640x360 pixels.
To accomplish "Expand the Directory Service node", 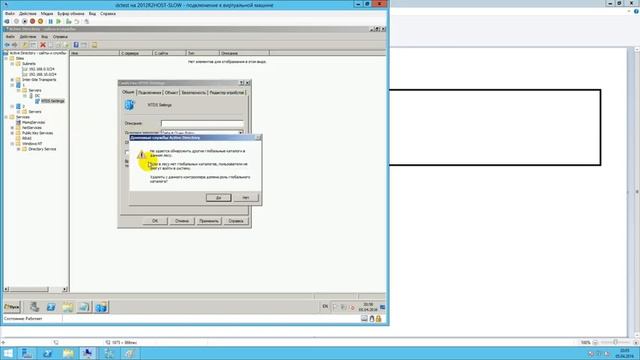I will point(18,149).
